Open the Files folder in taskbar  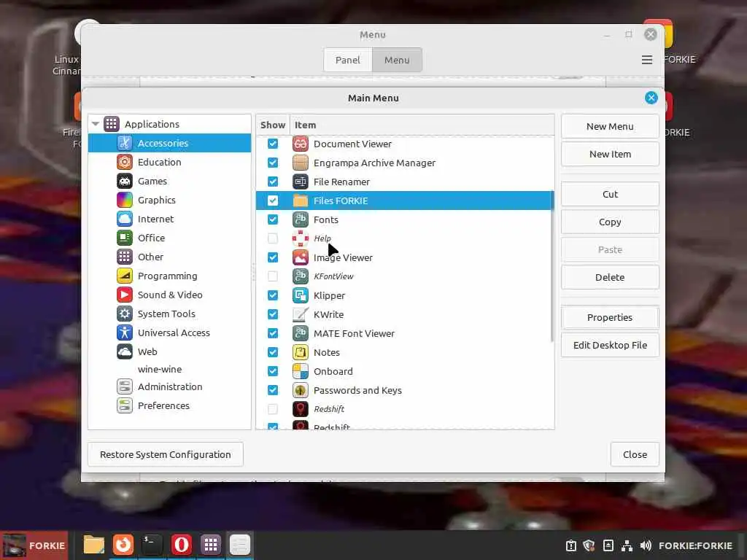(94, 545)
